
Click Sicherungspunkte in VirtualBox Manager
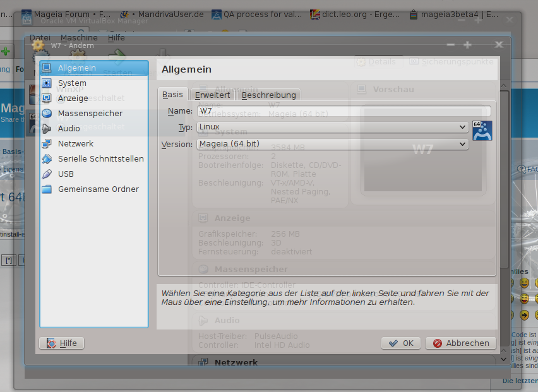click(x=451, y=62)
